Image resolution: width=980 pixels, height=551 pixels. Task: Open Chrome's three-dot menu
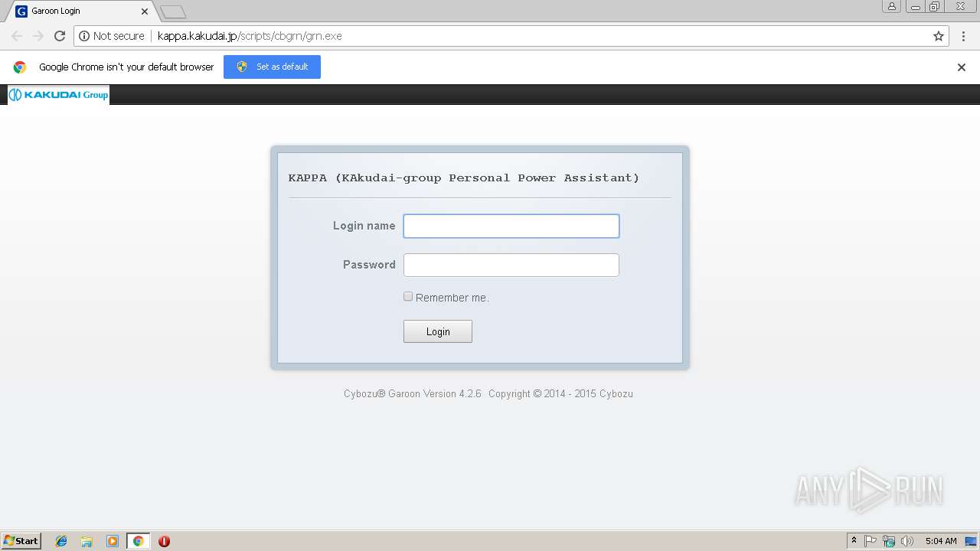[x=964, y=36]
